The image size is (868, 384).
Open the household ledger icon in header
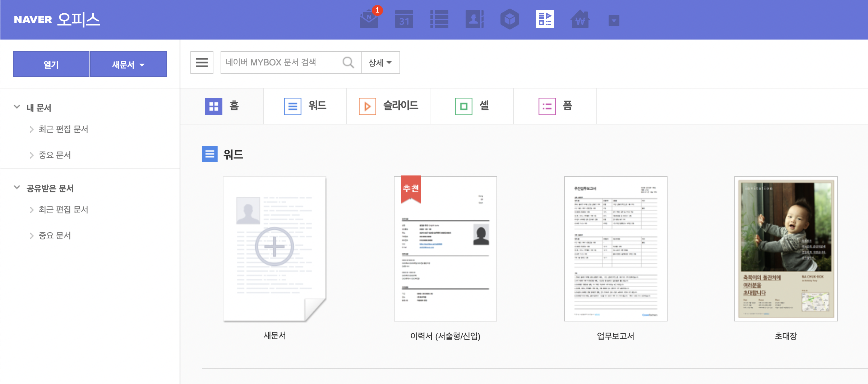point(580,19)
